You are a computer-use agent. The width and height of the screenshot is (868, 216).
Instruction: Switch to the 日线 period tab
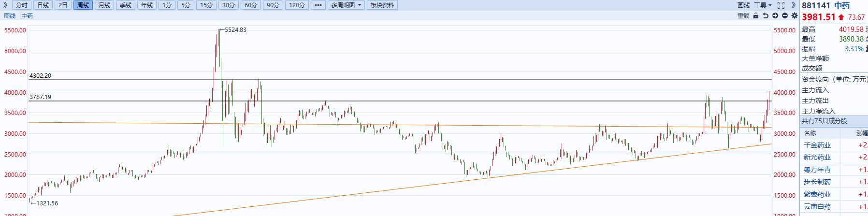point(43,5)
